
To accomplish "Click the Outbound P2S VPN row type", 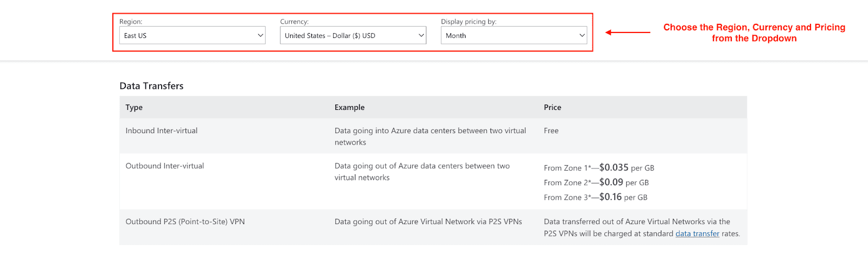I will [185, 222].
